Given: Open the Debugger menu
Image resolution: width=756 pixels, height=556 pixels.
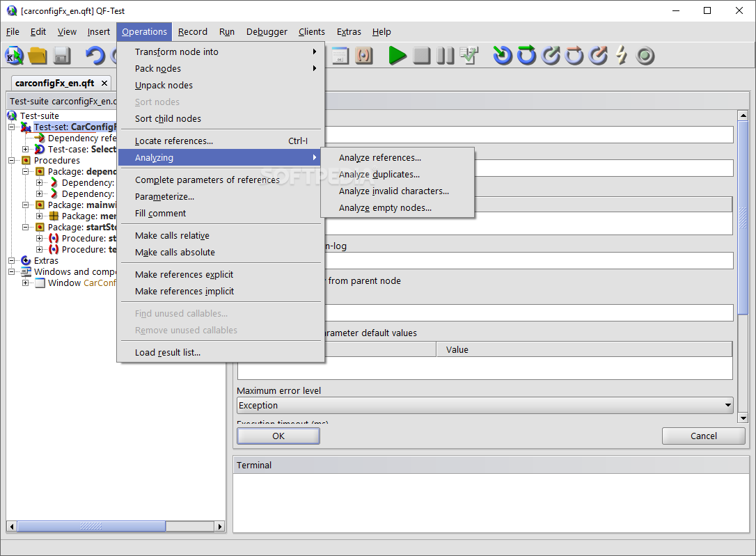Looking at the screenshot, I should pos(267,32).
